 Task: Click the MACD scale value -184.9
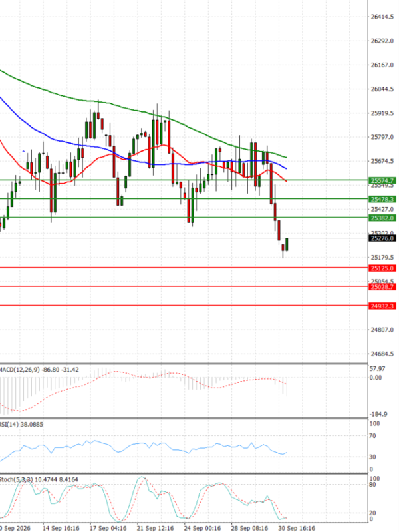[378, 414]
